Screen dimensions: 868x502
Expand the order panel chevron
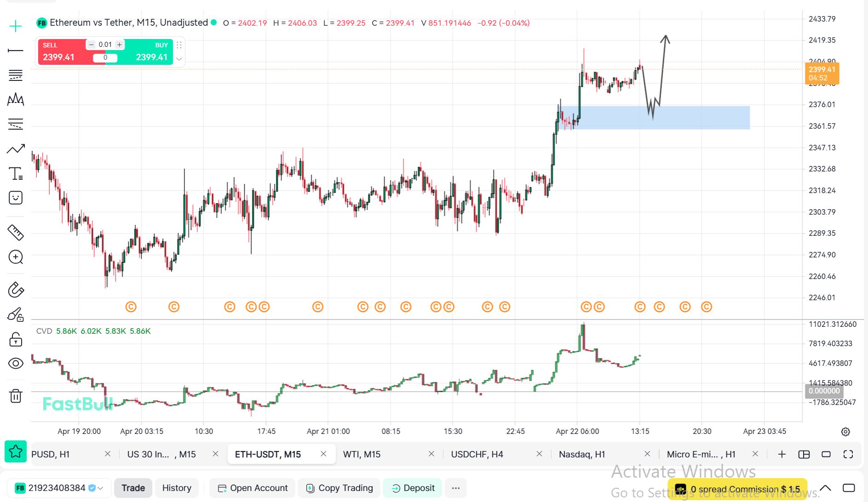click(x=179, y=59)
